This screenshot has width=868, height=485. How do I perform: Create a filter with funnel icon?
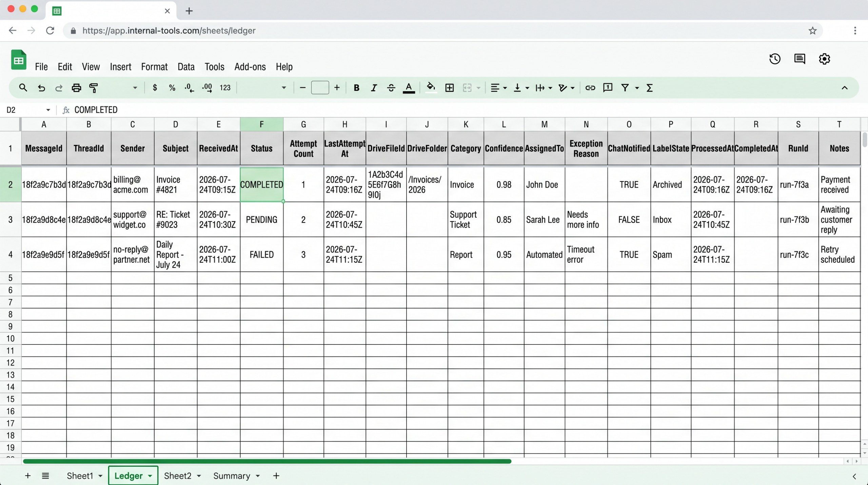625,88
